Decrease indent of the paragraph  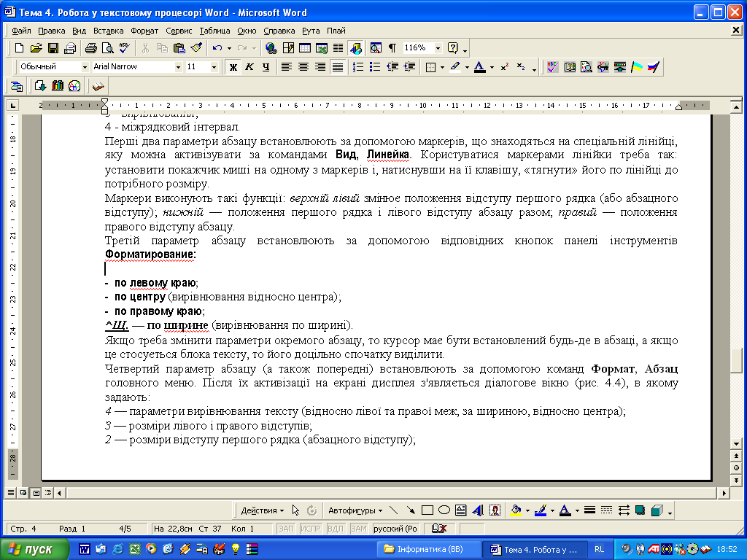[x=392, y=67]
